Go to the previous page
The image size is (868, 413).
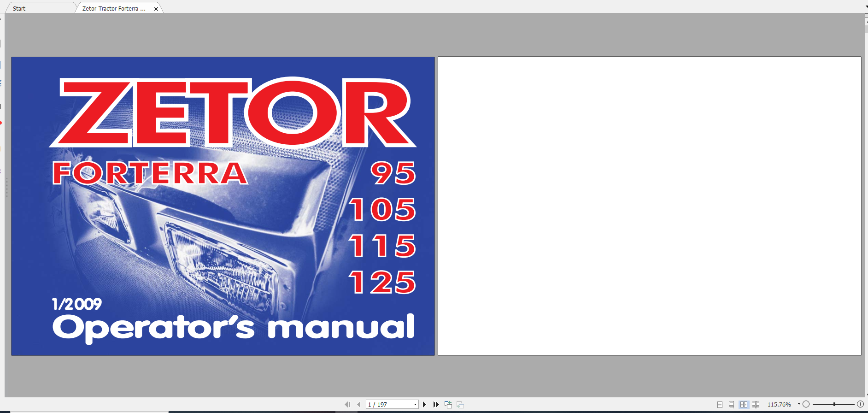click(358, 404)
